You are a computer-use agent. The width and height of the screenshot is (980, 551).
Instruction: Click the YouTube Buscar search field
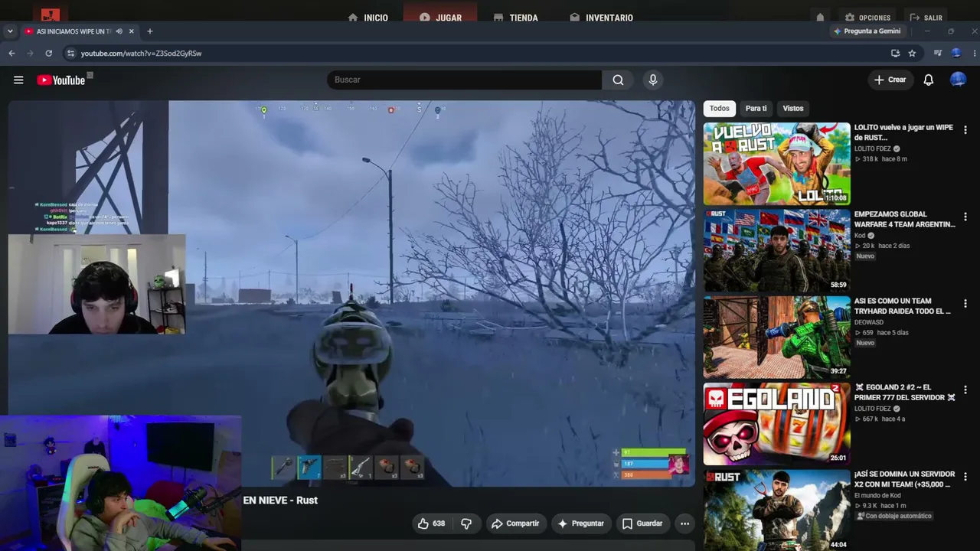(x=464, y=80)
